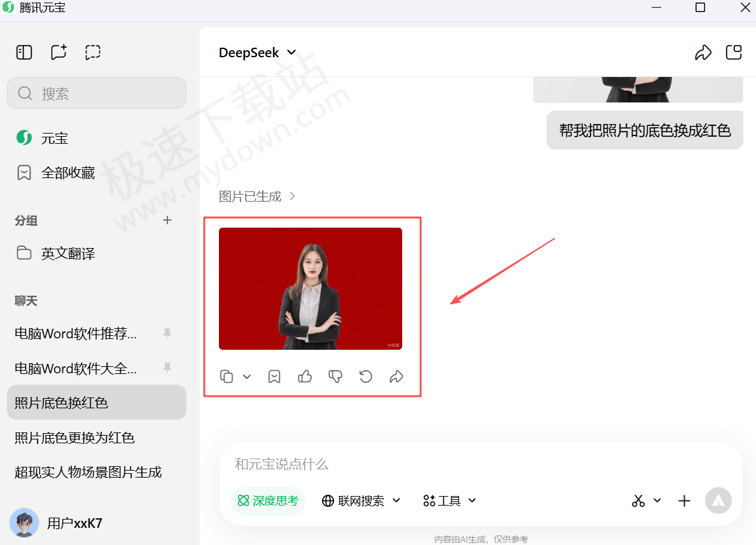Copy the generated image

pos(227,376)
